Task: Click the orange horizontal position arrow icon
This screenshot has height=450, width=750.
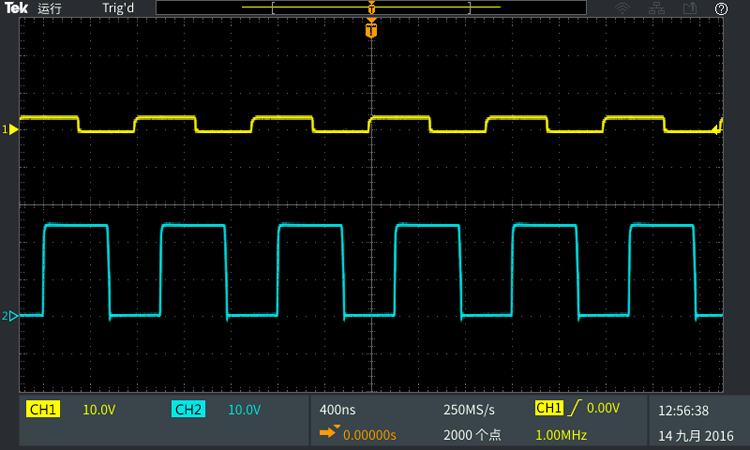Action: point(329,432)
